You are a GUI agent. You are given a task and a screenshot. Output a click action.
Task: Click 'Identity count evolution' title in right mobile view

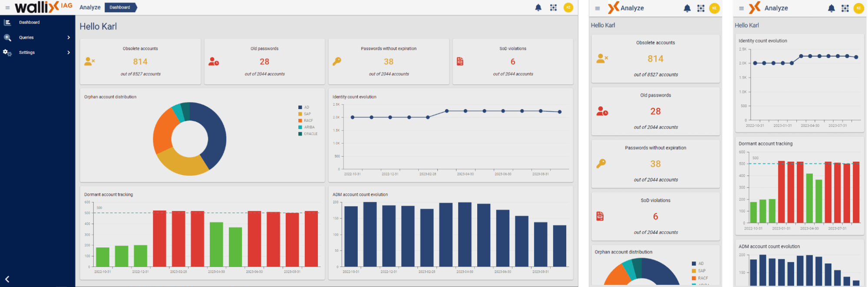pos(763,41)
